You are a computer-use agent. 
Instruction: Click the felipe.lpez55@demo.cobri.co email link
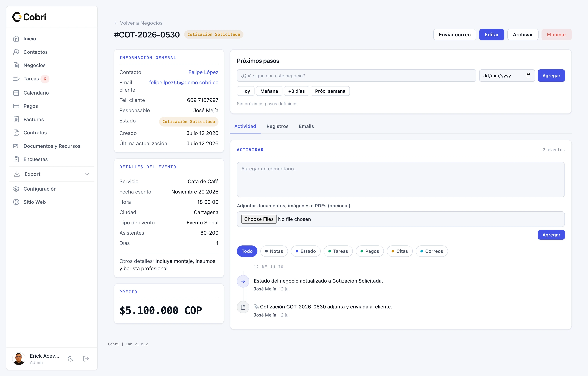click(184, 82)
